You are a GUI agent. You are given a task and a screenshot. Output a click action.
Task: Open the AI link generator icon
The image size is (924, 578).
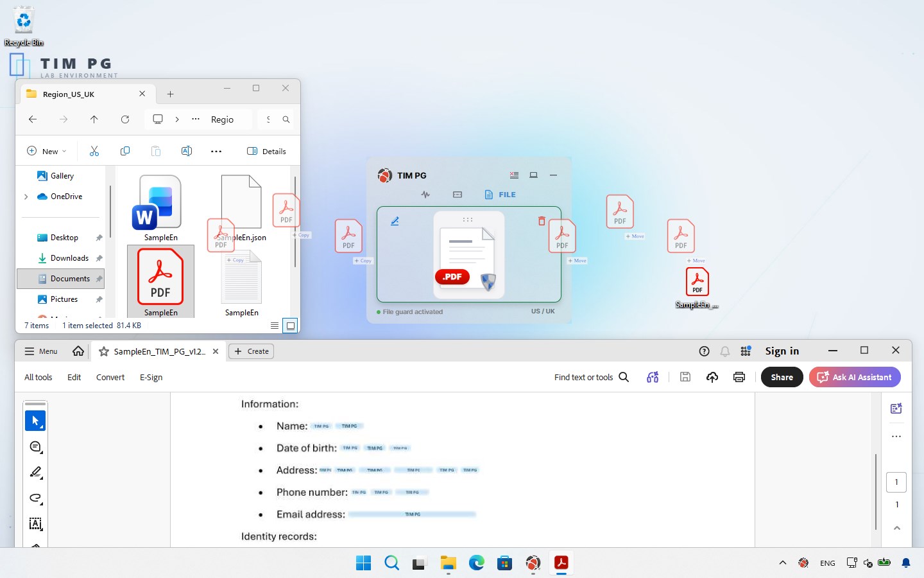coord(653,377)
